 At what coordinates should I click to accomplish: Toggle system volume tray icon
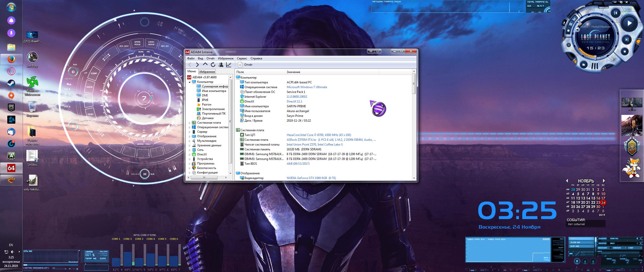13,252
